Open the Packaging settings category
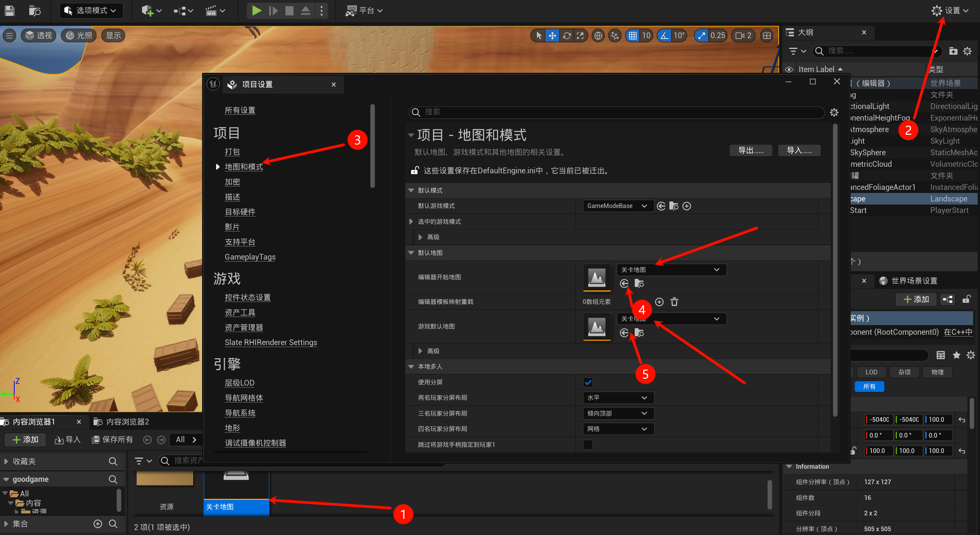 [232, 152]
